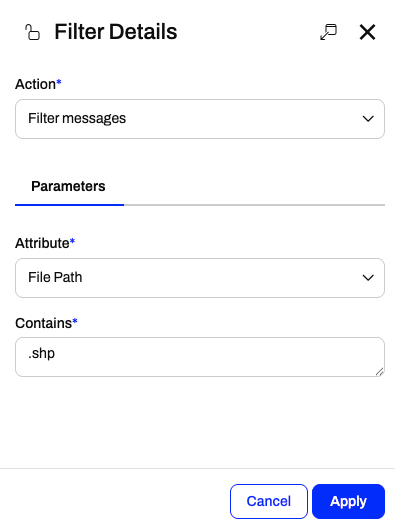Switch to the Parameters tab
Screen dimensions: 395x529
click(68, 186)
